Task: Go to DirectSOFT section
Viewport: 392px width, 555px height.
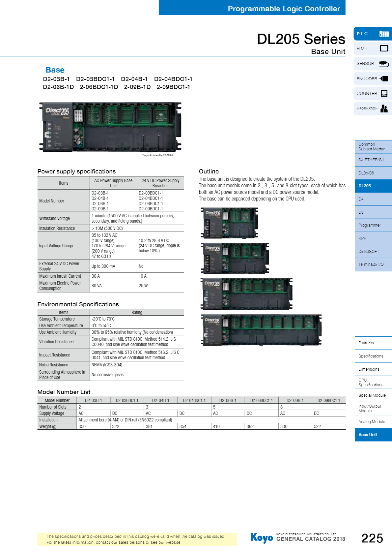Action: click(x=373, y=252)
